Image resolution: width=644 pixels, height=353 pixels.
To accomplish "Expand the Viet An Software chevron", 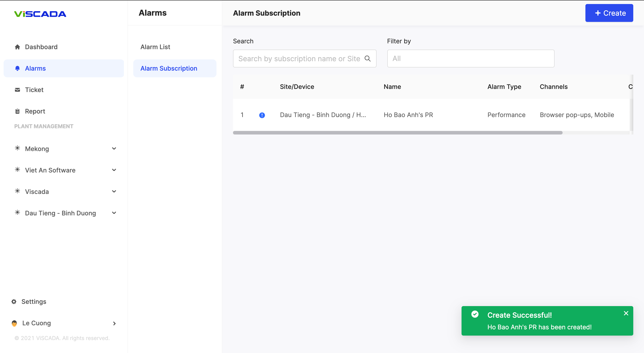I will click(114, 170).
